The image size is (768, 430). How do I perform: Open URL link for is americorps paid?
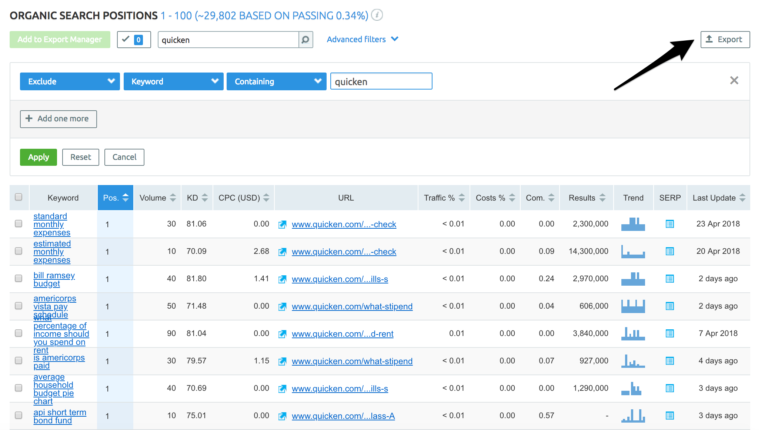(352, 361)
